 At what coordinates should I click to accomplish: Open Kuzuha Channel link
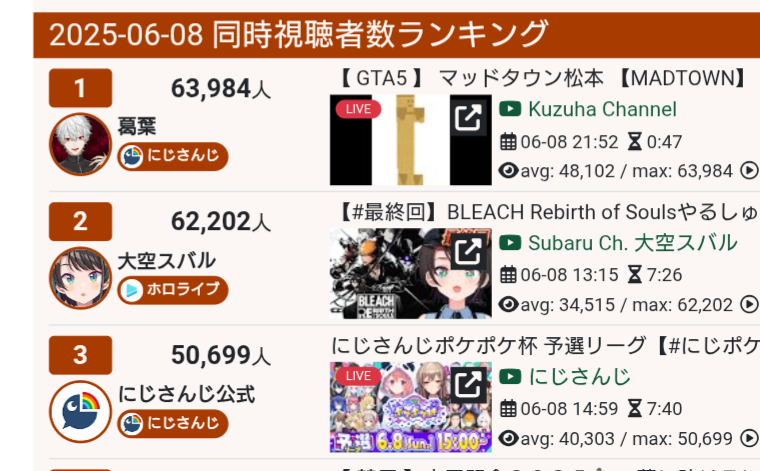(x=602, y=109)
